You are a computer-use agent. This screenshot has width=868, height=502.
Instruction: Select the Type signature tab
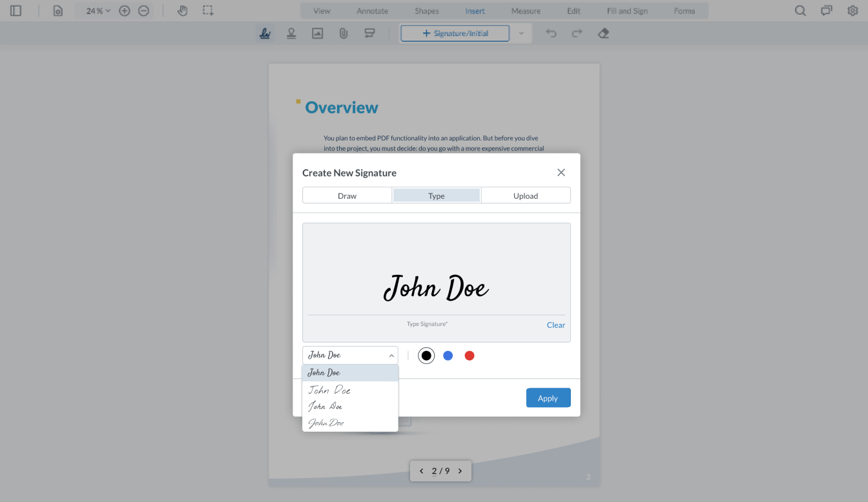pyautogui.click(x=437, y=196)
